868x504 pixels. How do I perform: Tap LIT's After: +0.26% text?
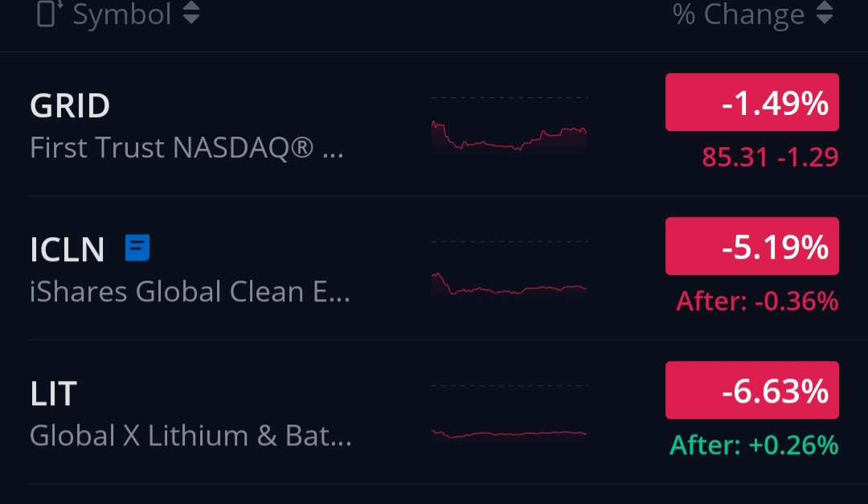[x=754, y=445]
